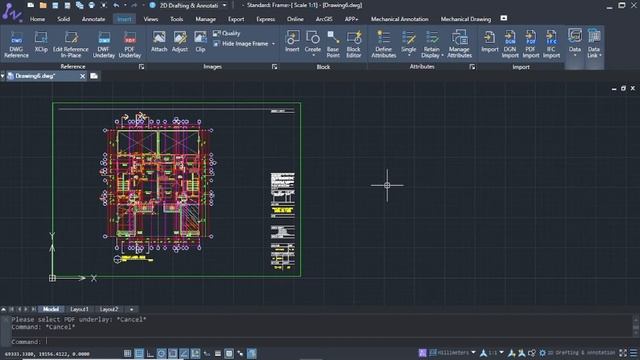This screenshot has width=640, height=360.
Task: Toggle ortho mode in status bar
Action: (x=150, y=353)
